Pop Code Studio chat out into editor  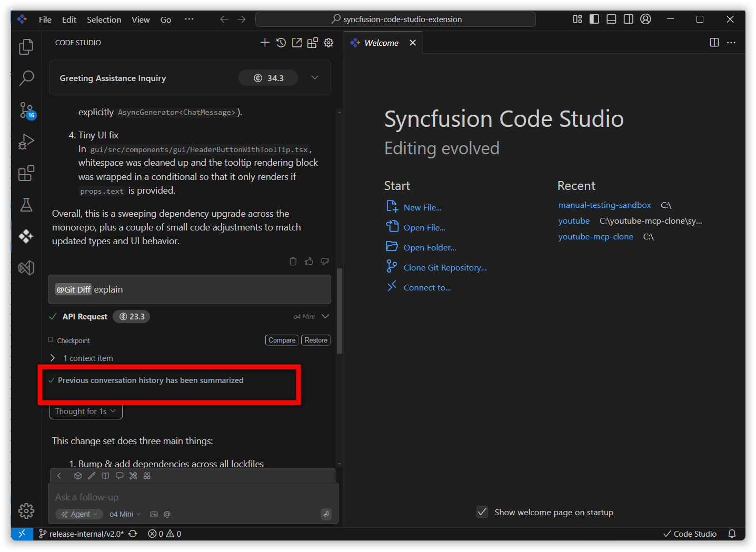[x=297, y=43]
